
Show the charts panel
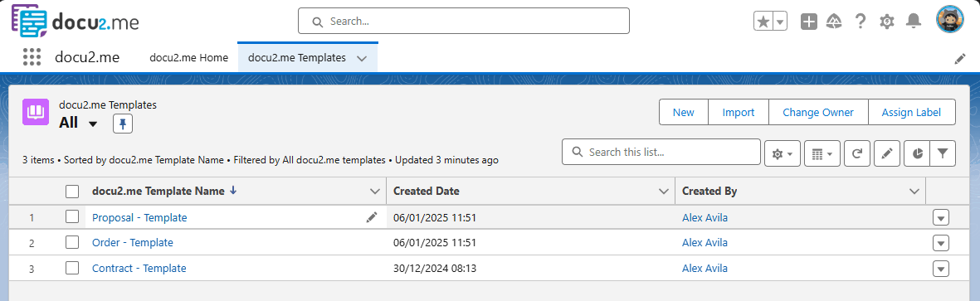(917, 153)
